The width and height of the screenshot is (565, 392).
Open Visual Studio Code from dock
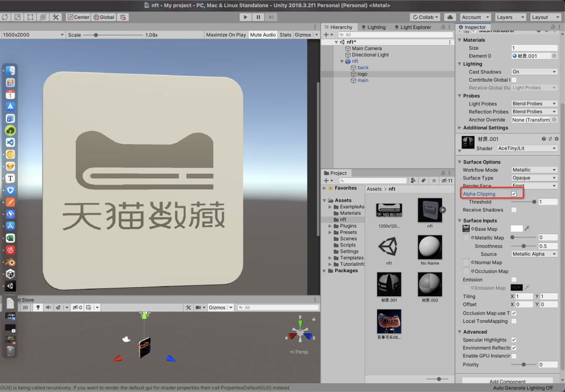(x=10, y=142)
